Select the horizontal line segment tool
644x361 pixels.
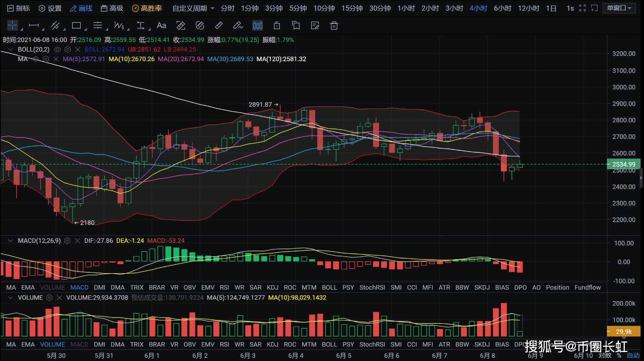point(34,26)
